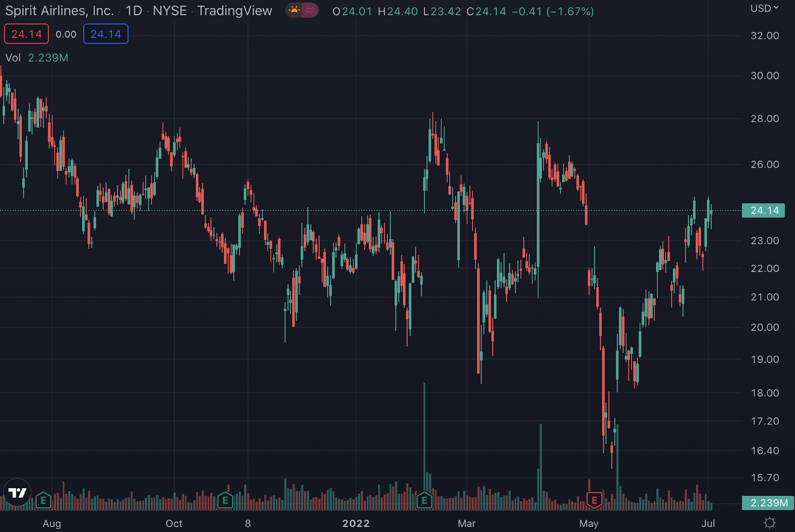Click the Aug label on time axis
Image resolution: width=795 pixels, height=532 pixels.
(52, 524)
